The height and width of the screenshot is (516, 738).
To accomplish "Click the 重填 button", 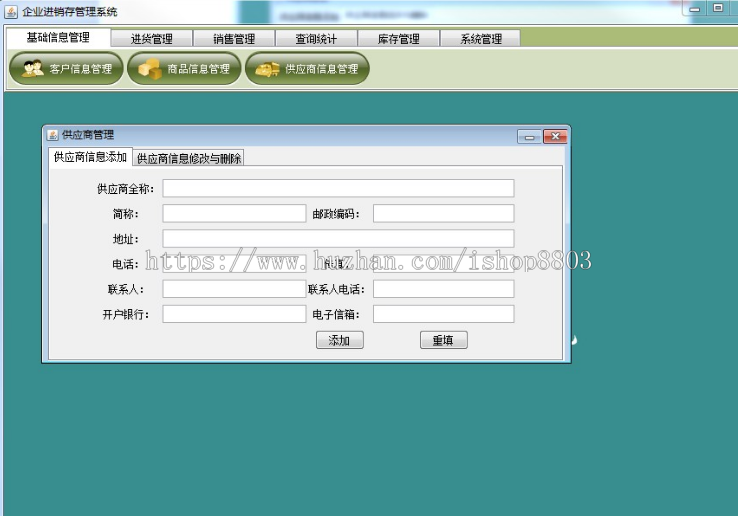I will [x=443, y=340].
